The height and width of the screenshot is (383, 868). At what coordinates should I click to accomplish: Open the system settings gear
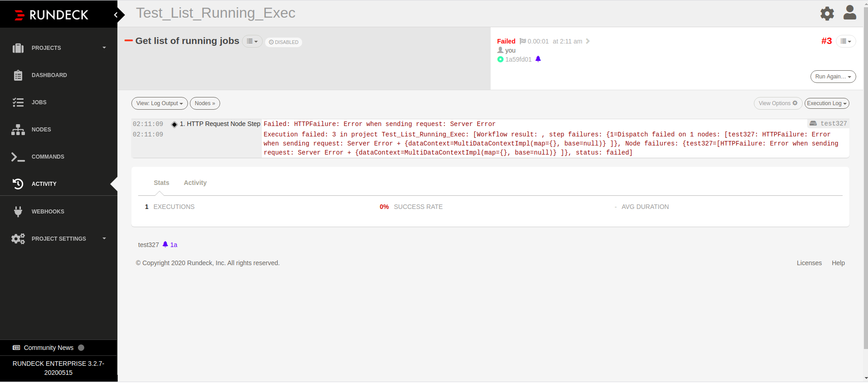pyautogui.click(x=827, y=14)
